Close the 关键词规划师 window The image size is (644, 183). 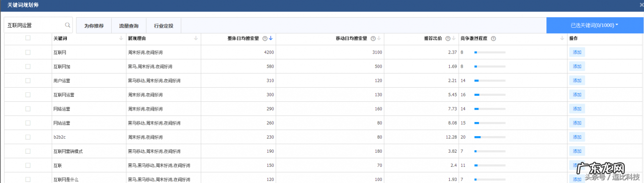point(641,5)
